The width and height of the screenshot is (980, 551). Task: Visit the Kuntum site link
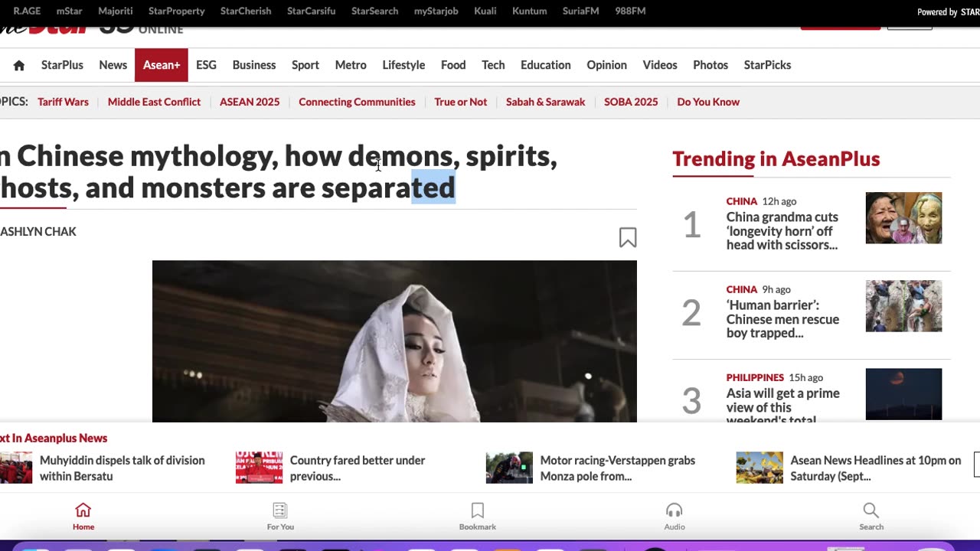point(530,11)
